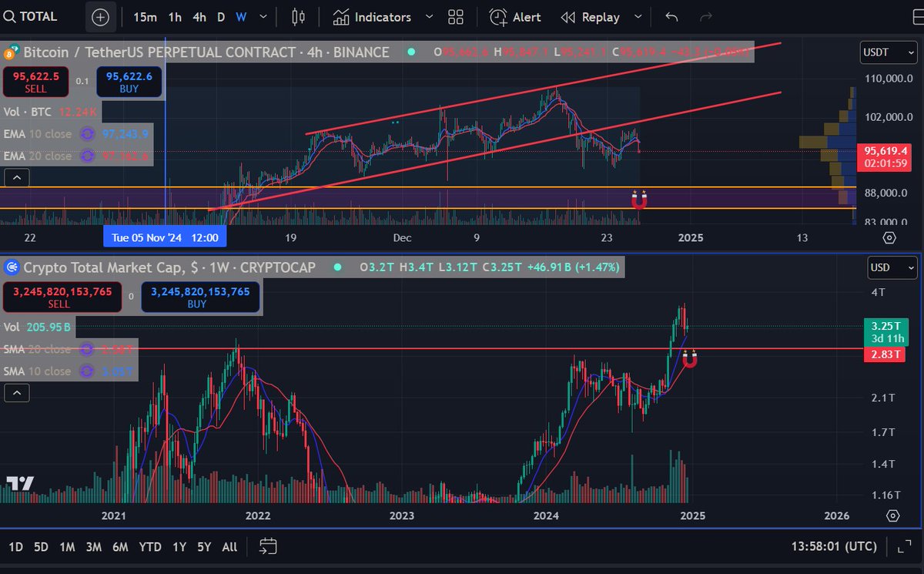Viewport: 924px width, 574px height.
Task: Open Bitcoin chart price scale settings gear
Action: [890, 237]
